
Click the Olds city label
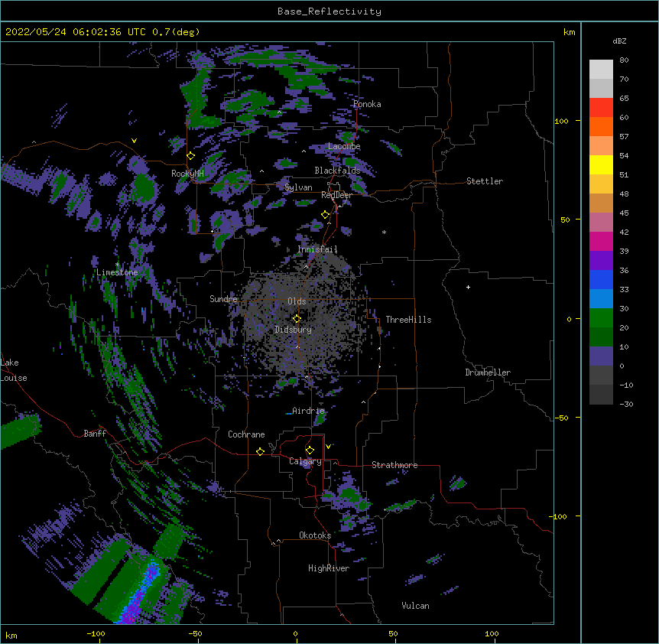[297, 301]
